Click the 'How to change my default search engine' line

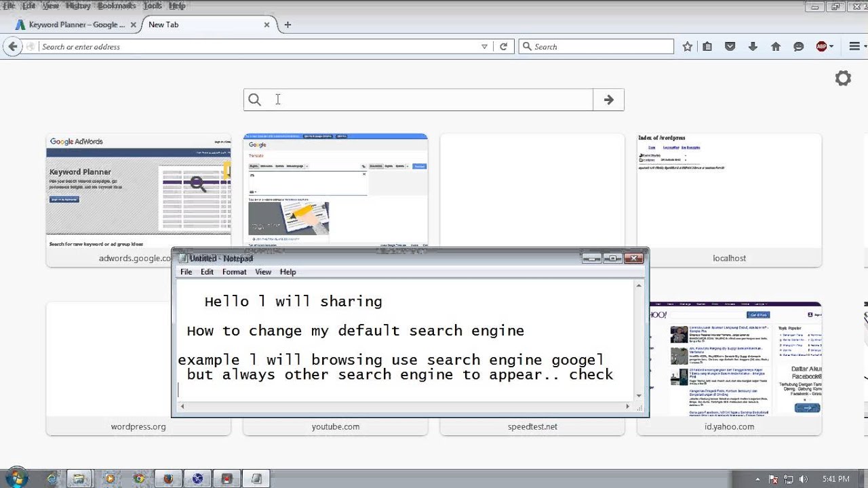point(355,331)
